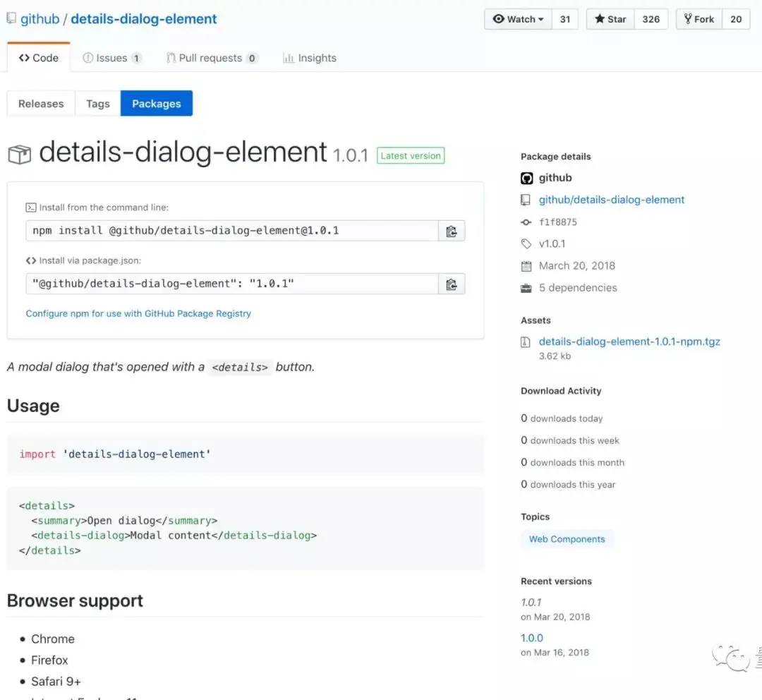Open the Watch dropdown button
The width and height of the screenshot is (762, 700).
518,19
